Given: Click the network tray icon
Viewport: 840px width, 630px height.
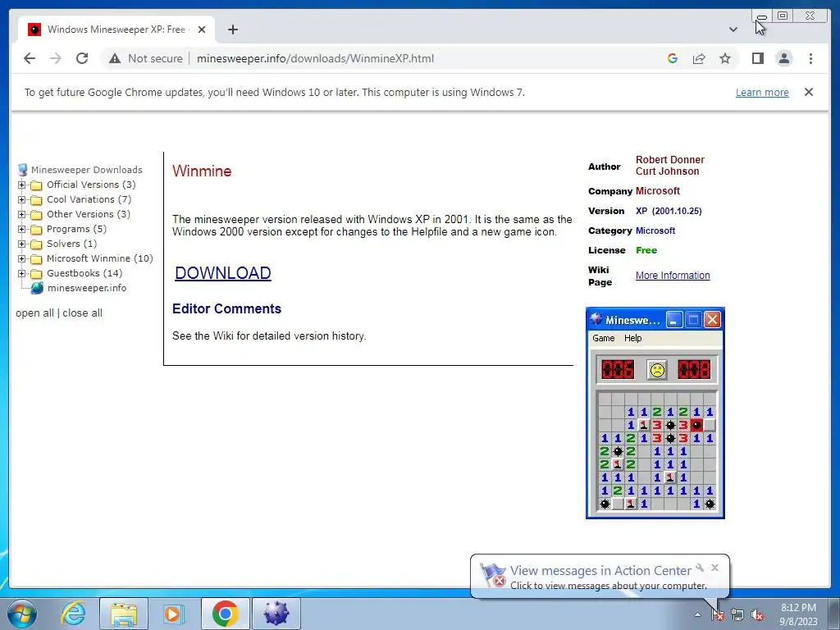Looking at the screenshot, I should (737, 614).
